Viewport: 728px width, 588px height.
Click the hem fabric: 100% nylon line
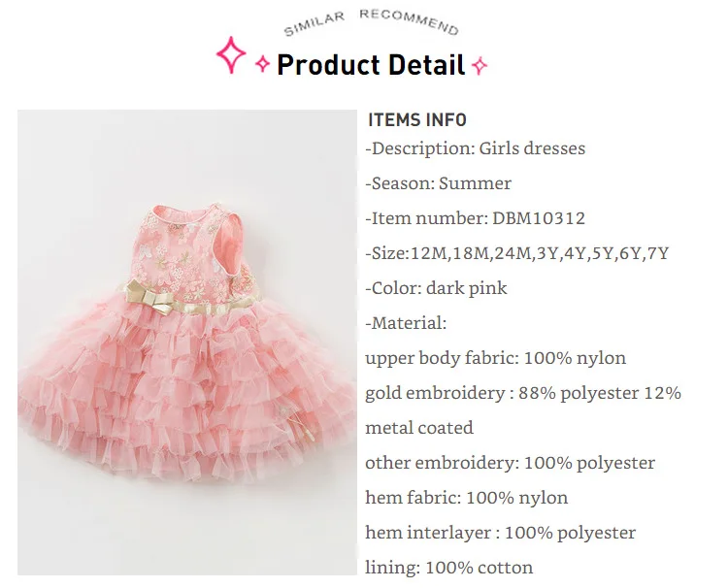(467, 498)
